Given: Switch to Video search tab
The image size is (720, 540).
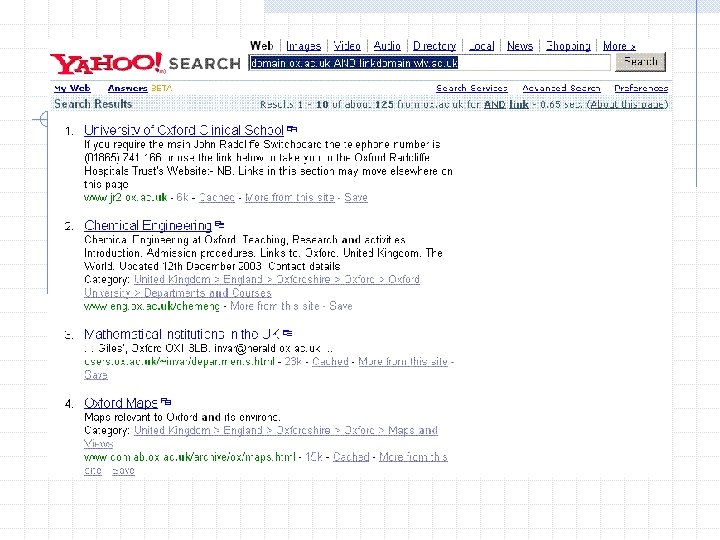Looking at the screenshot, I should (x=347, y=46).
